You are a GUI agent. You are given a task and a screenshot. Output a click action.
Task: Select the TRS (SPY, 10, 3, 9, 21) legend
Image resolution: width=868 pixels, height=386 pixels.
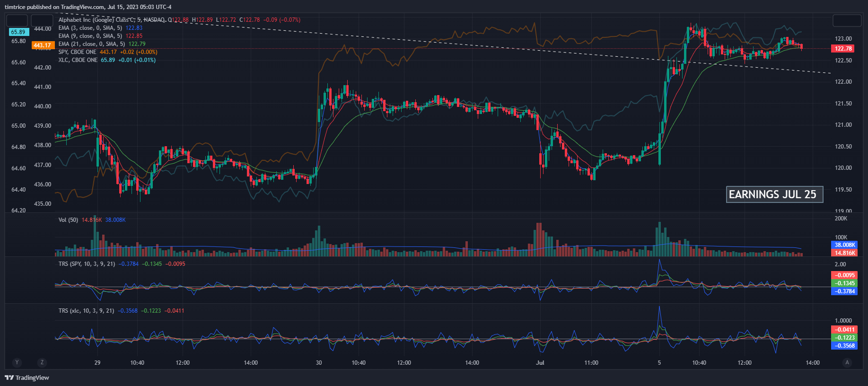tap(87, 264)
